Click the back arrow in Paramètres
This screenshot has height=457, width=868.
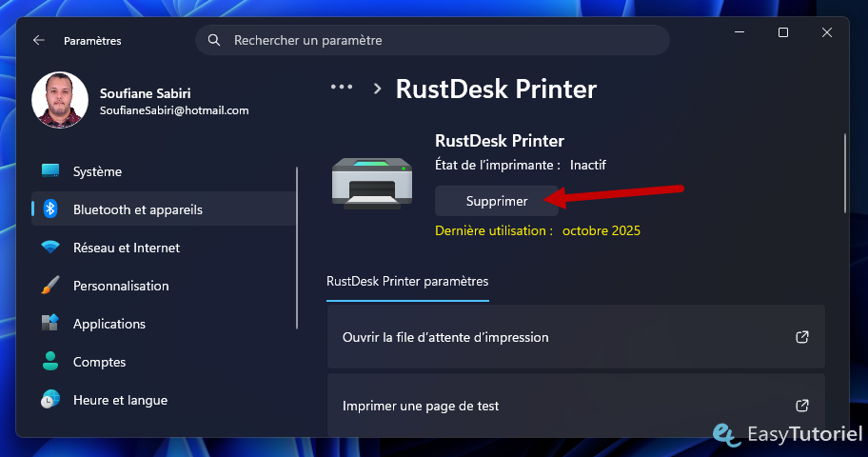39,40
